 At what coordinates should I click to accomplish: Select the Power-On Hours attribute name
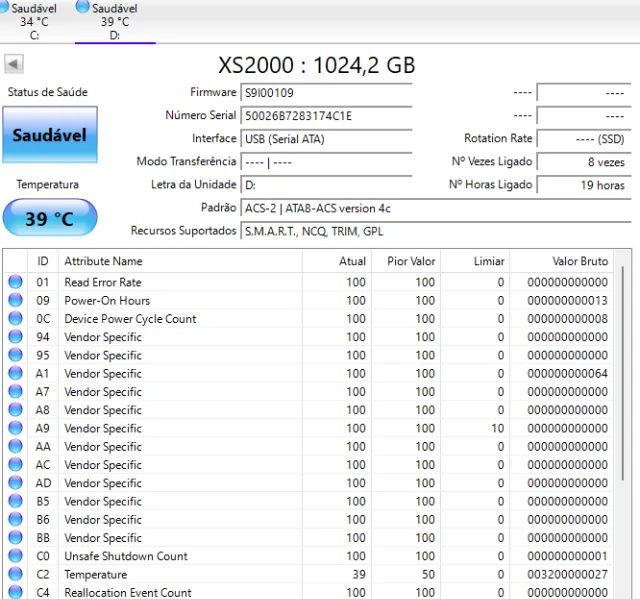[107, 301]
